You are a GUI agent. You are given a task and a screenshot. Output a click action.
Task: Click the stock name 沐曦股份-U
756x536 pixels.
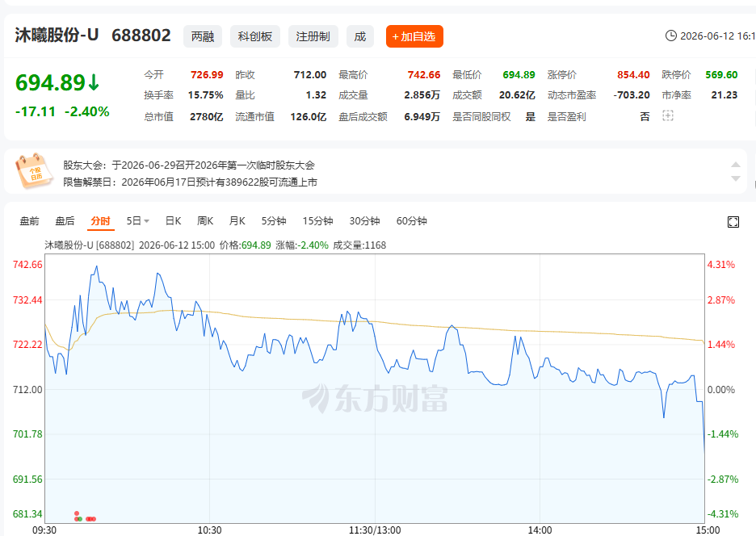pyautogui.click(x=57, y=36)
